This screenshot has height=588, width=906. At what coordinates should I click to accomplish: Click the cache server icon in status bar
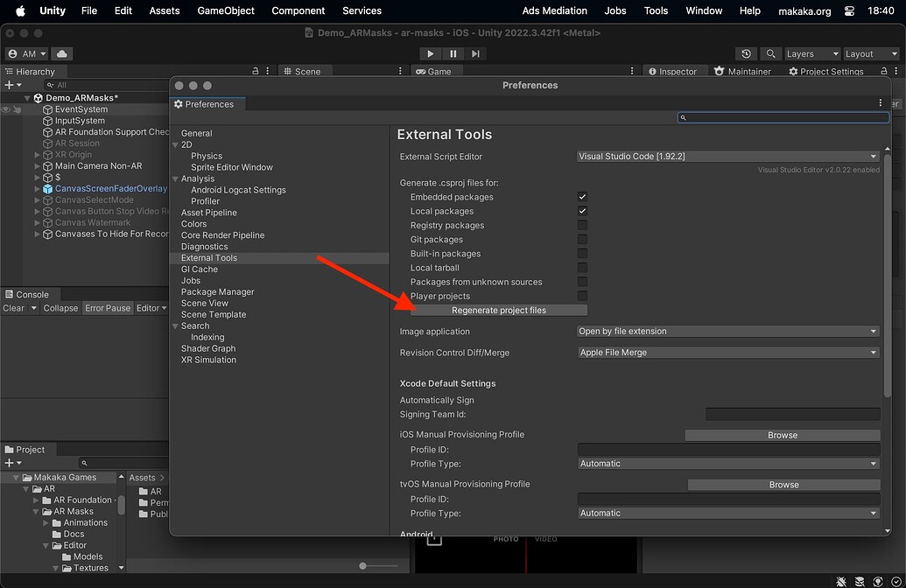click(860, 581)
